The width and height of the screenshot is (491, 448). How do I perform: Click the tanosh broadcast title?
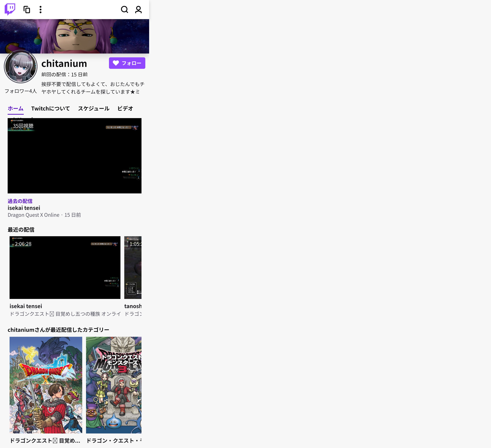[133, 306]
